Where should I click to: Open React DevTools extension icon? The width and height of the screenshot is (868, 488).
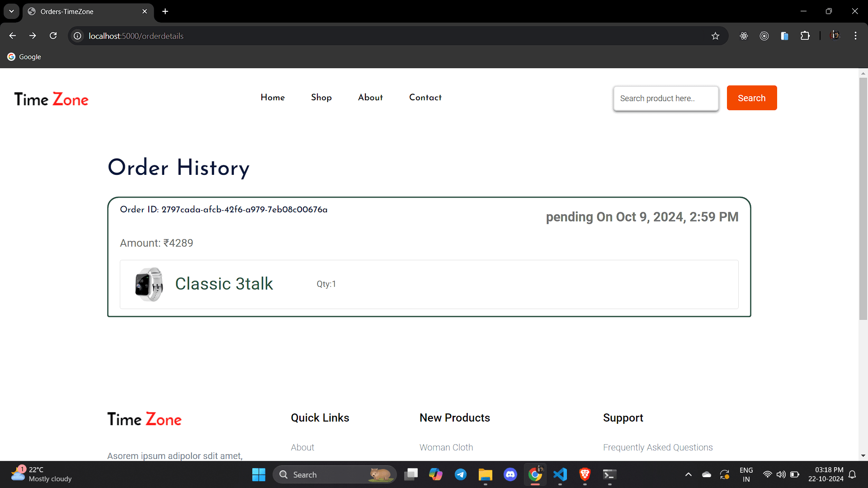tap(744, 36)
